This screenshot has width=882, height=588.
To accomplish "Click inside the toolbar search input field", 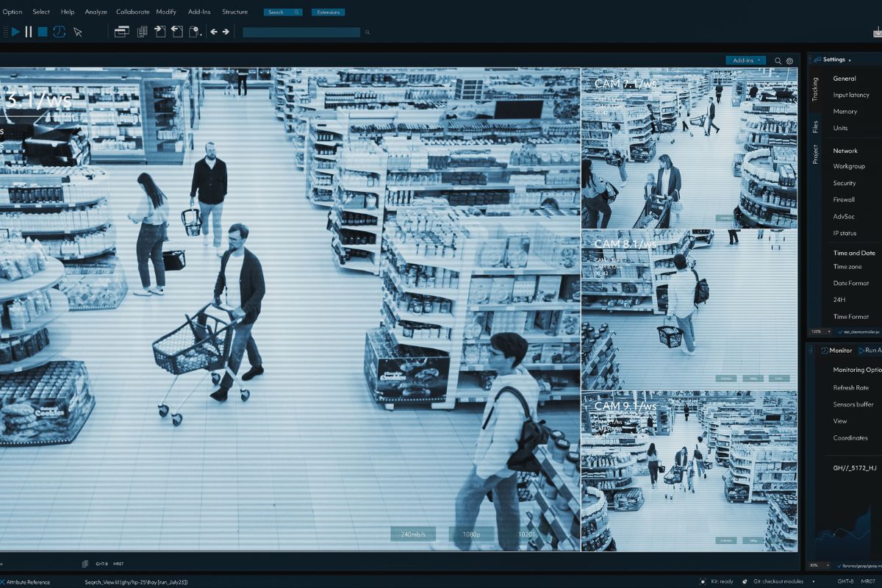I will click(x=301, y=32).
